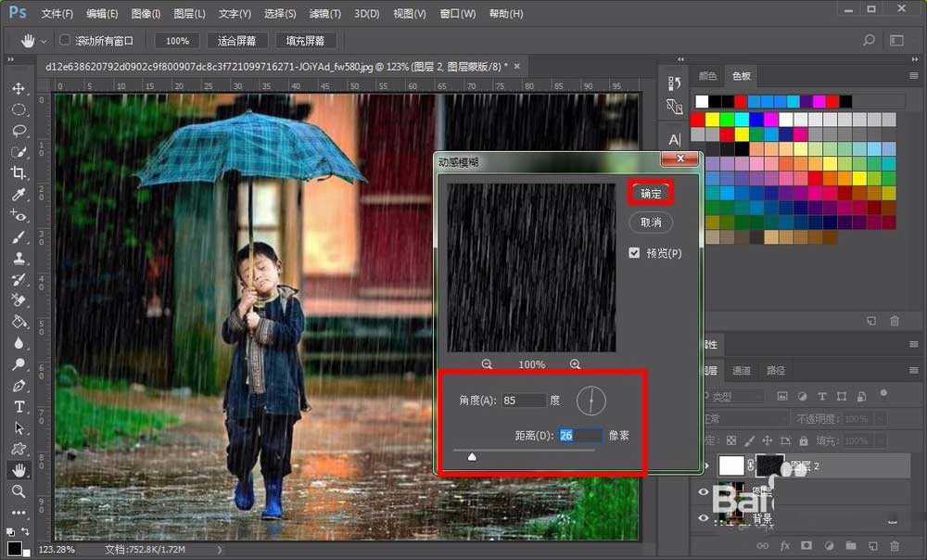Enable the 预览 preview checkbox
Viewport: 927px width, 560px height.
point(634,252)
